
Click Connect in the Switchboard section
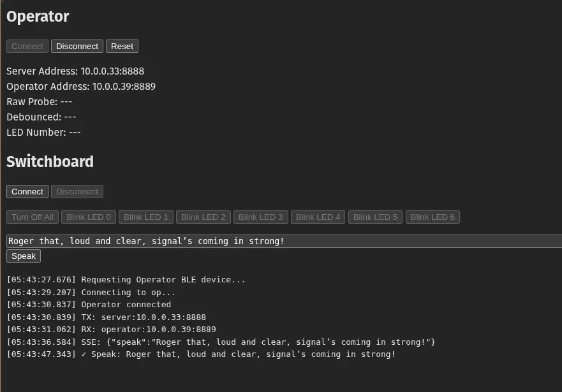coord(27,192)
